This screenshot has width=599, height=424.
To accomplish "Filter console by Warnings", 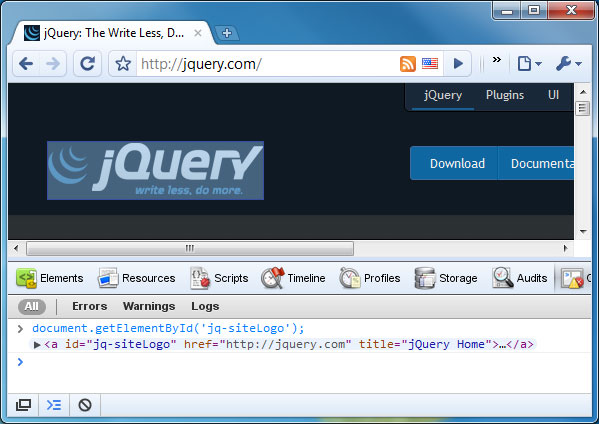I will pyautogui.click(x=149, y=306).
